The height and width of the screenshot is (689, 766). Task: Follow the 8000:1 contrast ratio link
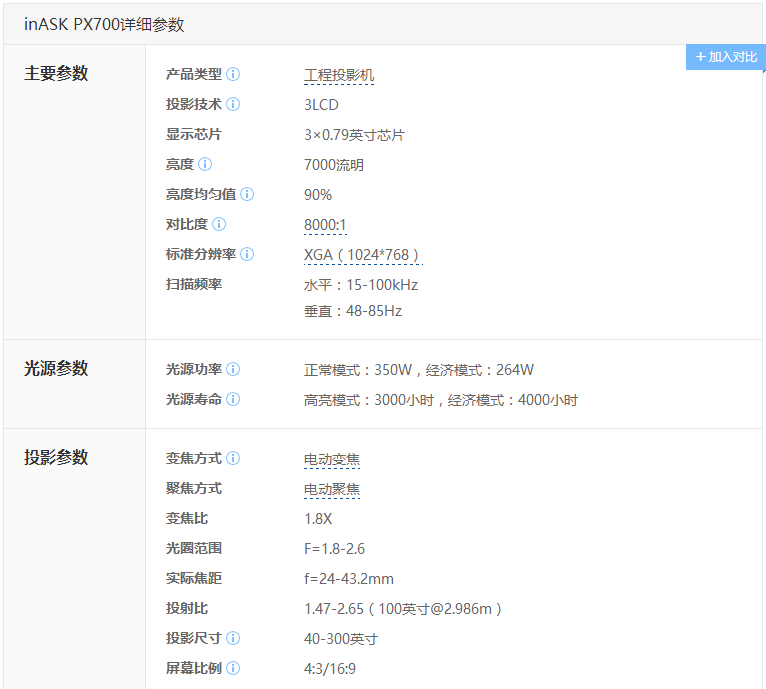(325, 225)
